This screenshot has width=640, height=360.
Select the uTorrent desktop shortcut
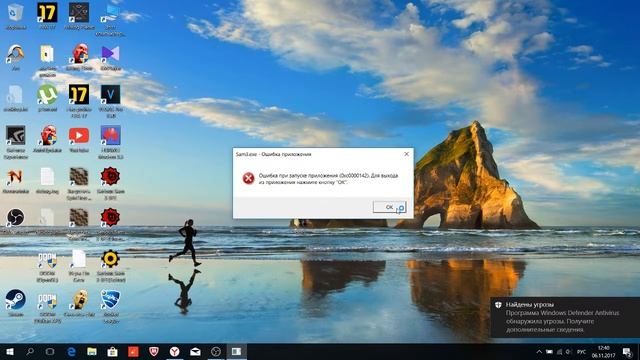pyautogui.click(x=47, y=98)
